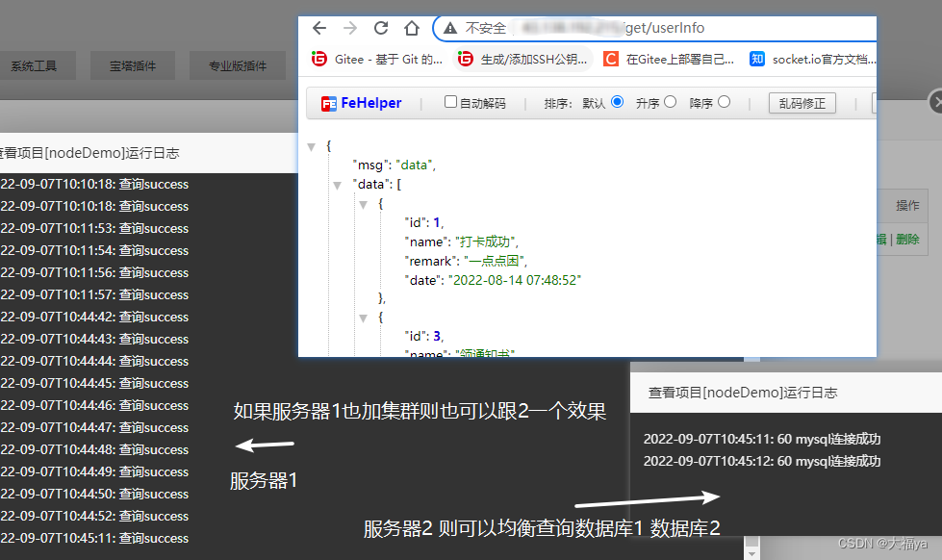
Task: Collapse the root JSON object triangle
Action: 311,145
